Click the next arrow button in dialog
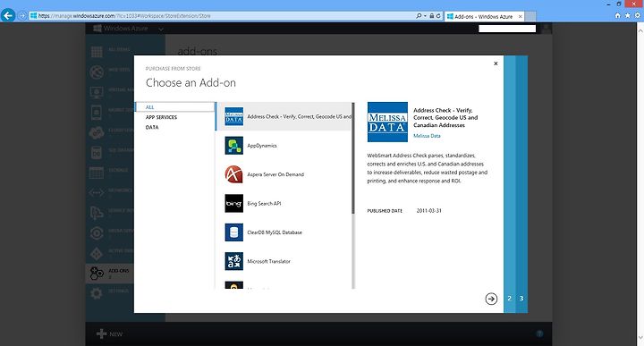This screenshot has width=644, height=346. tap(491, 299)
